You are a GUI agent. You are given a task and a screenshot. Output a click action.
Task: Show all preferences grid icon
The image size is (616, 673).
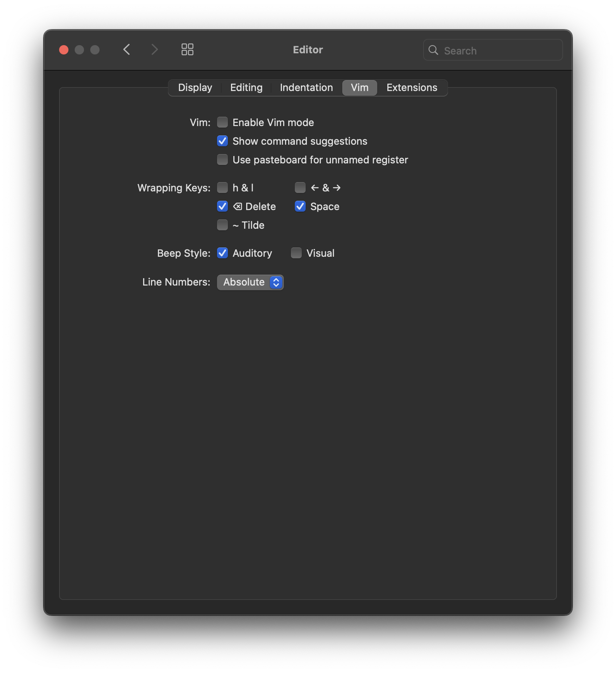coord(187,49)
